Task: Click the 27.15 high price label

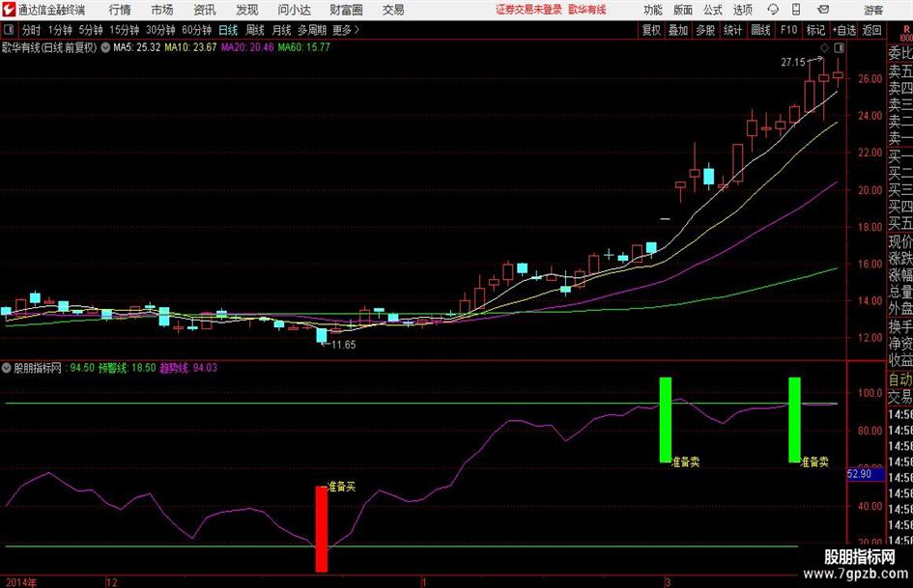Action: [x=793, y=62]
